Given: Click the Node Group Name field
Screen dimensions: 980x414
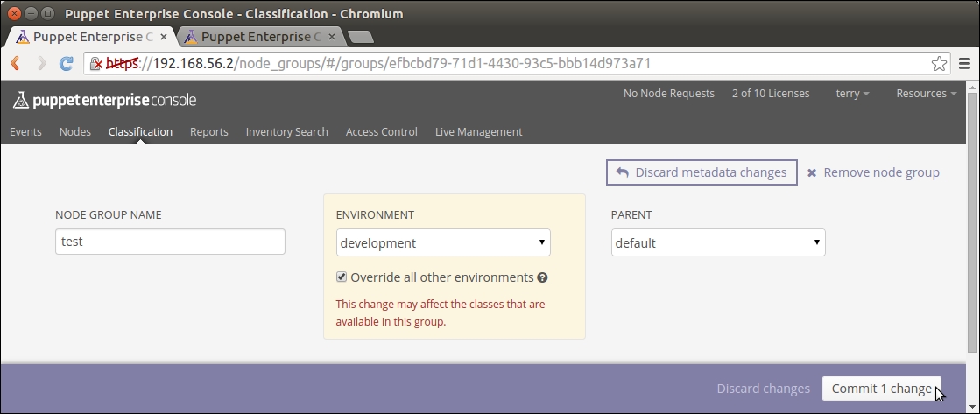Looking at the screenshot, I should [170, 242].
